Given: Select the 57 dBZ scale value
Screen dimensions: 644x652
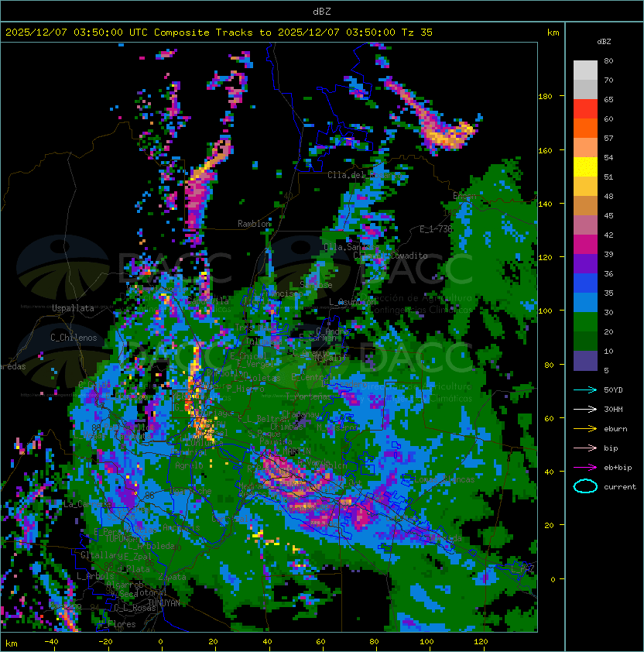Looking at the screenshot, I should pos(608,138).
